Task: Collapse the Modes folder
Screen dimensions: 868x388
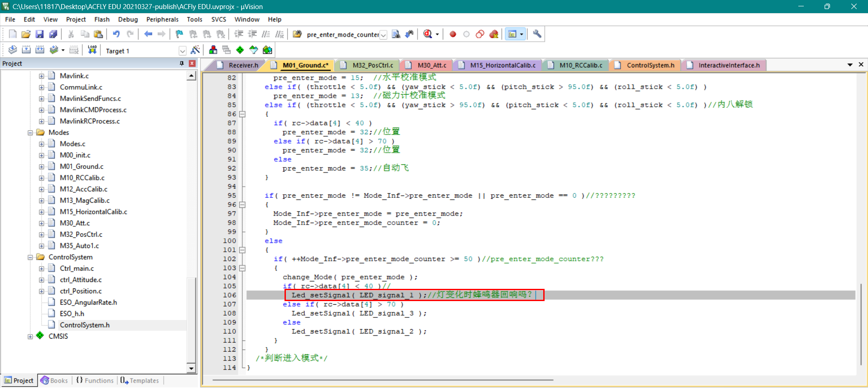Action: point(30,133)
